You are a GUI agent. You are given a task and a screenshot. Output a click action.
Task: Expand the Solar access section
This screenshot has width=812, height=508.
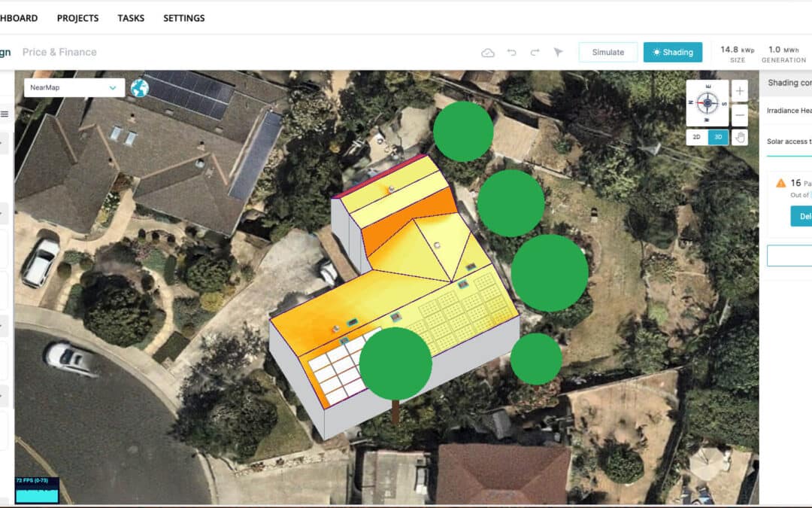pyautogui.click(x=788, y=140)
